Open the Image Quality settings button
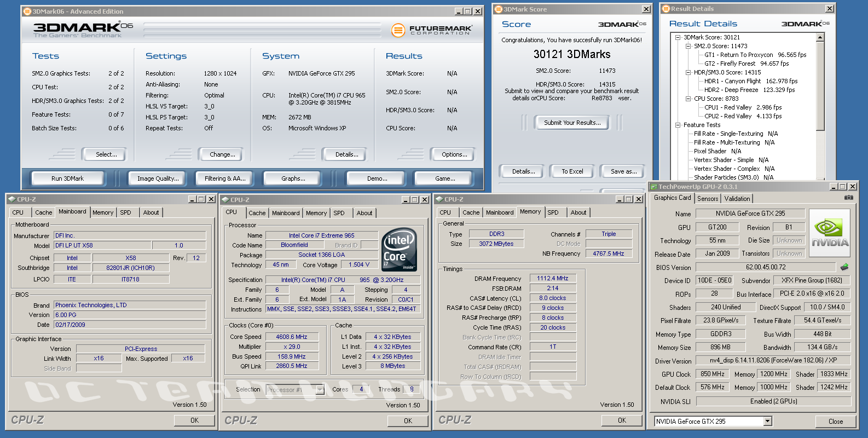 tap(158, 178)
